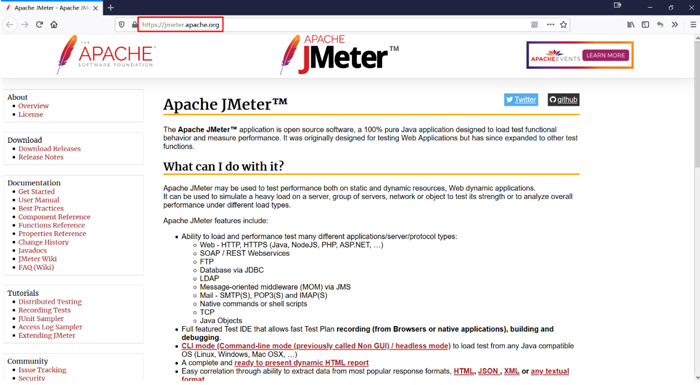Click the 'What can I do with it?' heading

(x=223, y=166)
